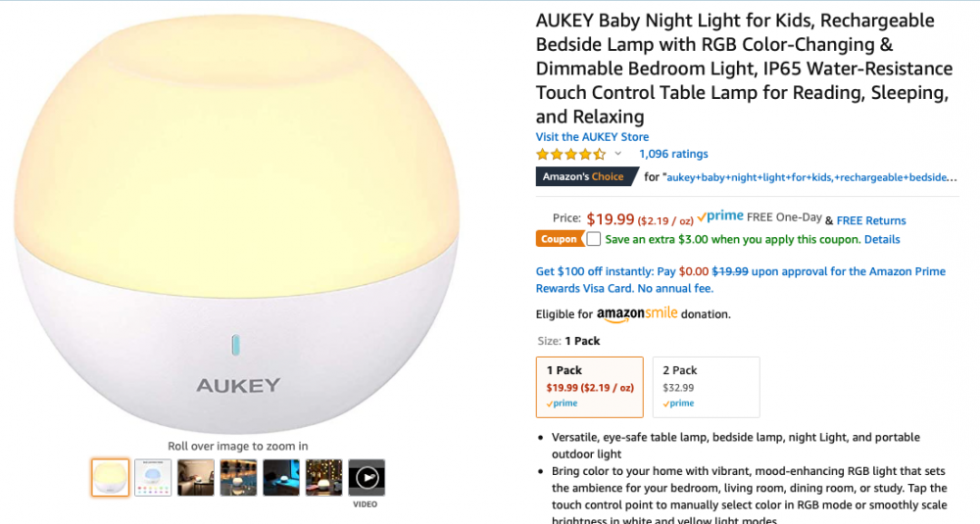Image resolution: width=980 pixels, height=524 pixels.
Task: Open the 1,096 ratings link
Action: [673, 154]
